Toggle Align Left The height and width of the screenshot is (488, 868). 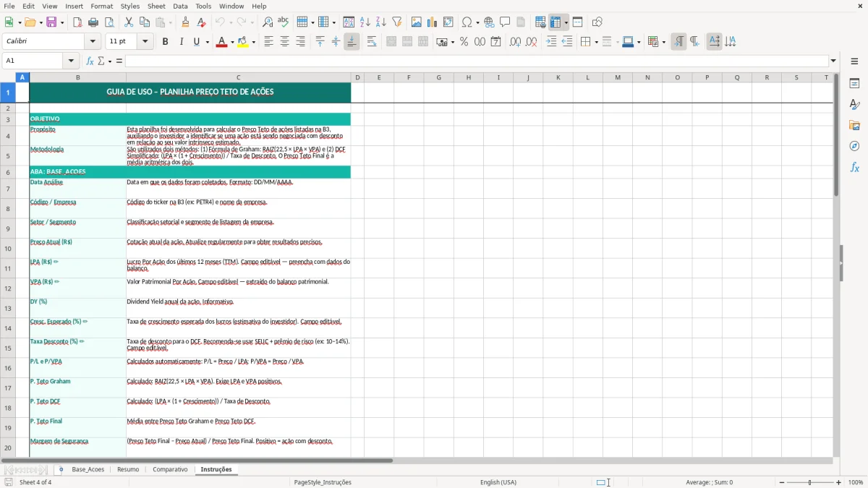pyautogui.click(x=268, y=42)
